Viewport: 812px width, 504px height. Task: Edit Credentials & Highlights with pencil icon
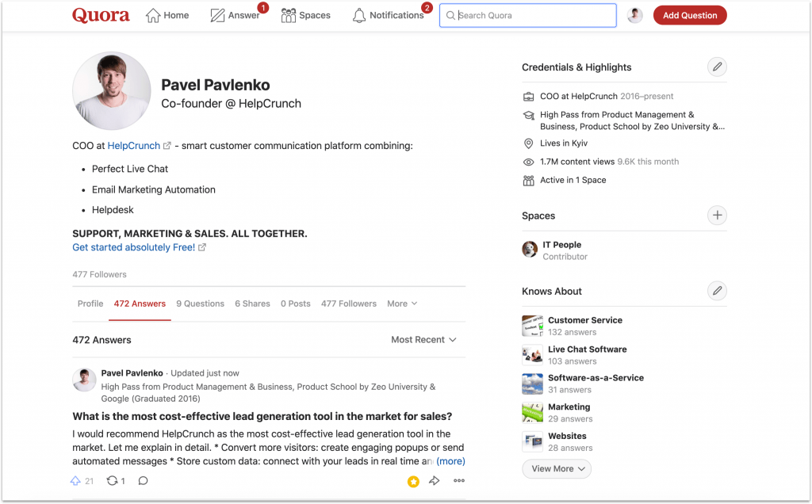tap(717, 67)
